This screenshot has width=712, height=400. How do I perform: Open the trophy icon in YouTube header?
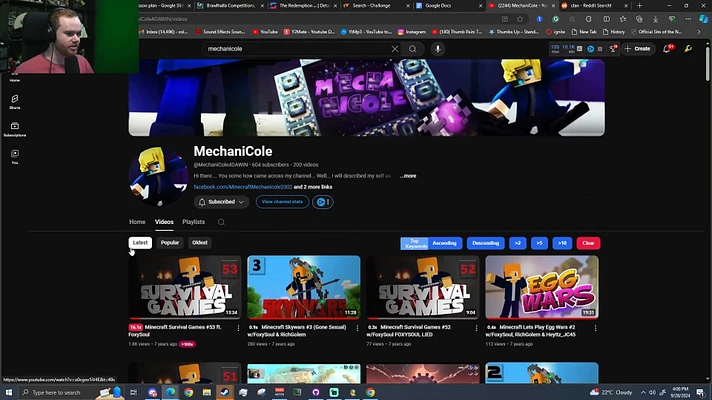tap(613, 49)
